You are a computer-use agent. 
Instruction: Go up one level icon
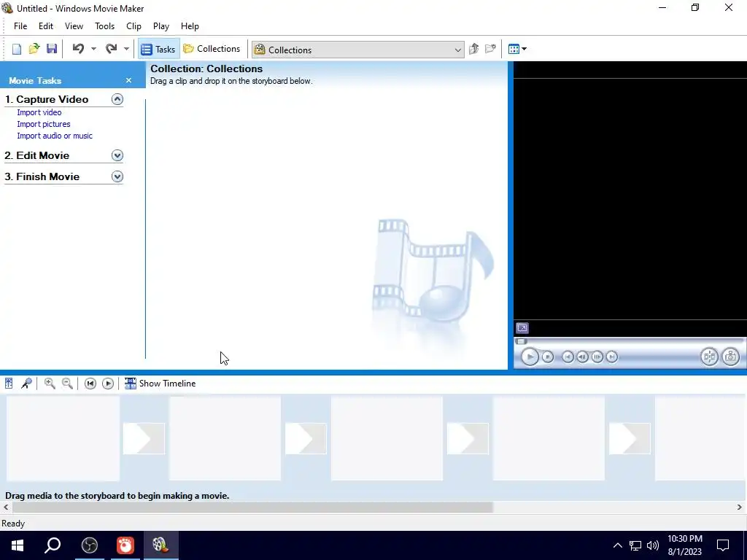pos(473,49)
